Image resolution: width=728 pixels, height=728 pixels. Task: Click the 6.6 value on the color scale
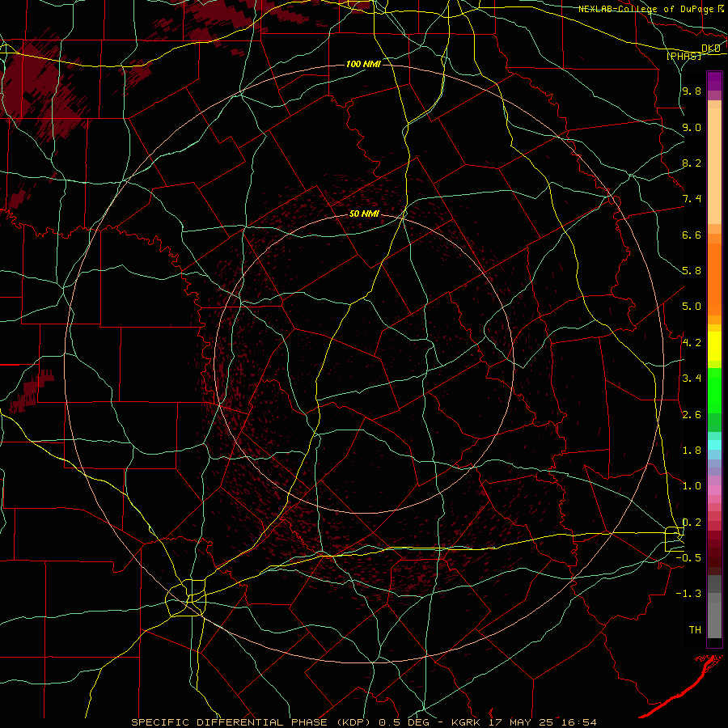tap(692, 235)
